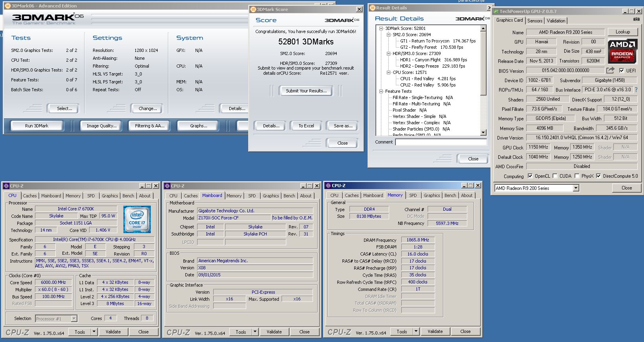Click the Z170X-SOC Force-CF model field
Screen dimensions: 644x342
234,218
